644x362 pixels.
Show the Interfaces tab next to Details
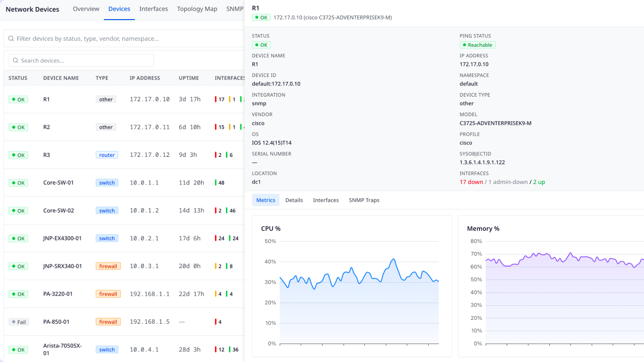[326, 200]
